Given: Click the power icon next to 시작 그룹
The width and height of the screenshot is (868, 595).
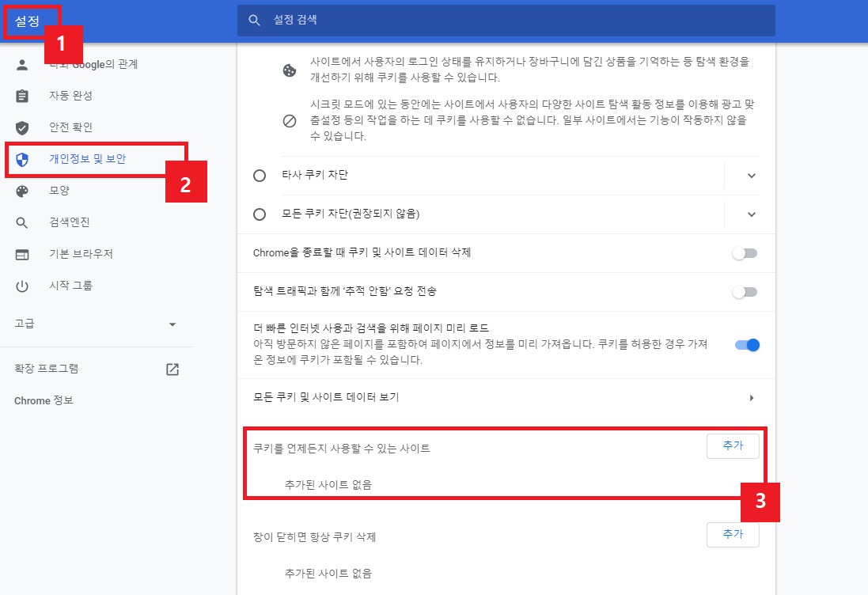Looking at the screenshot, I should [22, 286].
